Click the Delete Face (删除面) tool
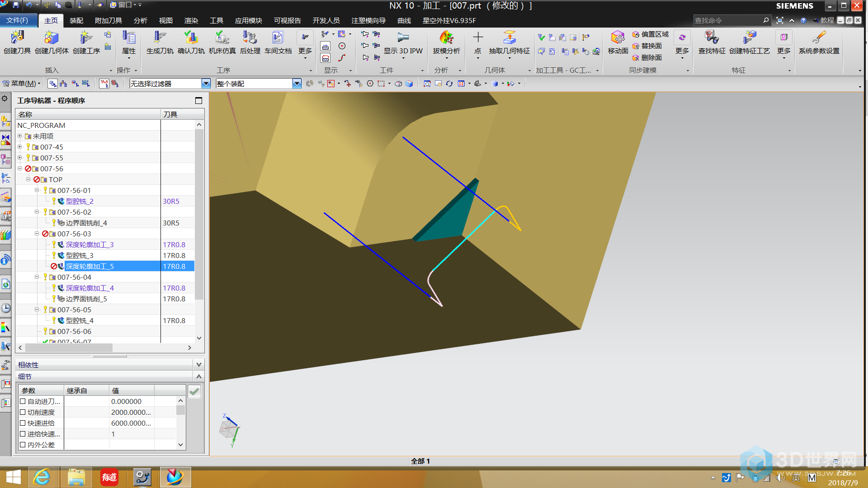 point(647,58)
